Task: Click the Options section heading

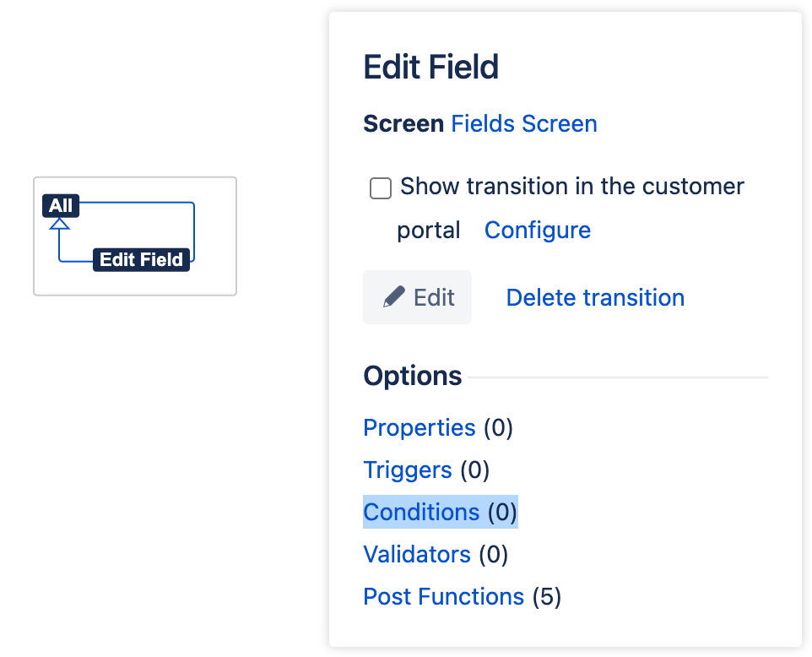Action: tap(413, 376)
